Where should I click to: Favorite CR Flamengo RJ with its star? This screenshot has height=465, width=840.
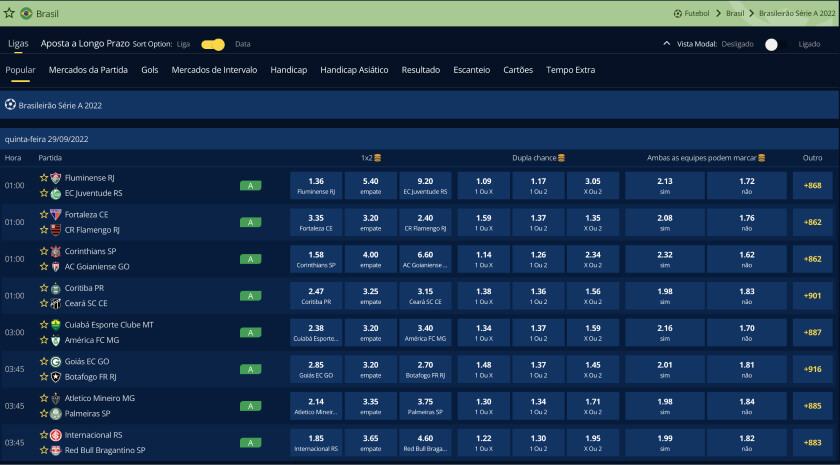(x=44, y=230)
